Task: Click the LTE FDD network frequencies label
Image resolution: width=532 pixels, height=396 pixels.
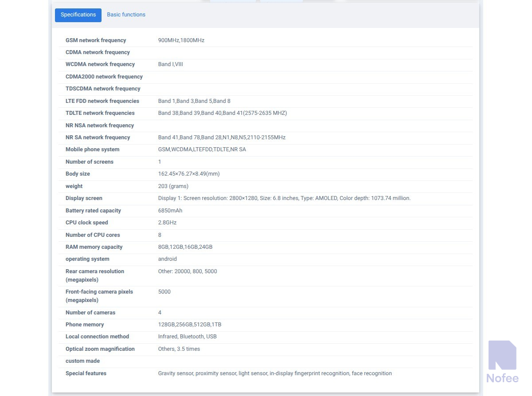Action: (x=102, y=101)
